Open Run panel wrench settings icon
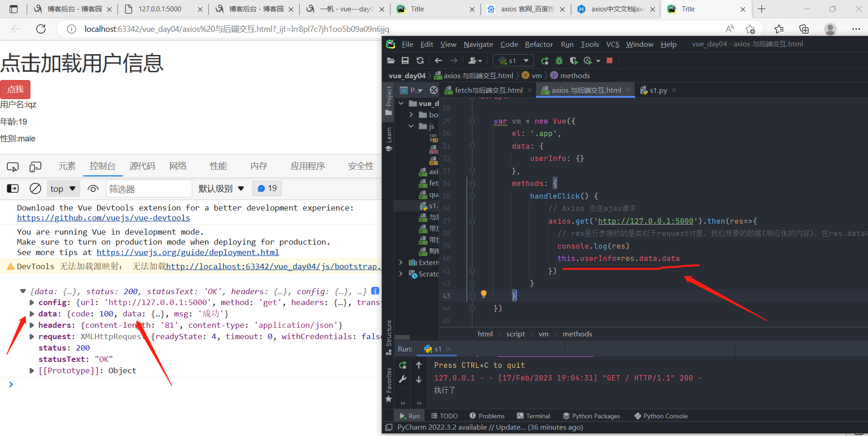Image resolution: width=868 pixels, height=436 pixels. click(x=403, y=379)
